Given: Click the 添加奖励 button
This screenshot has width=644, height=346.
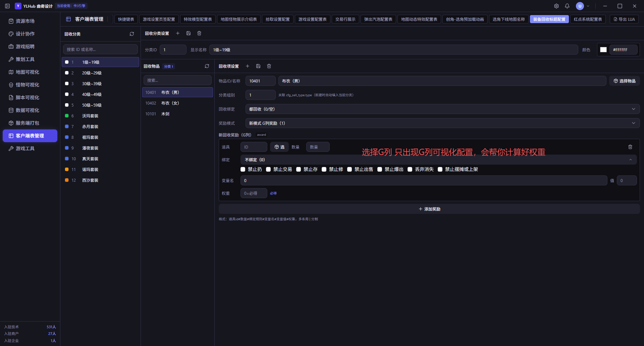Looking at the screenshot, I should pos(429,209).
